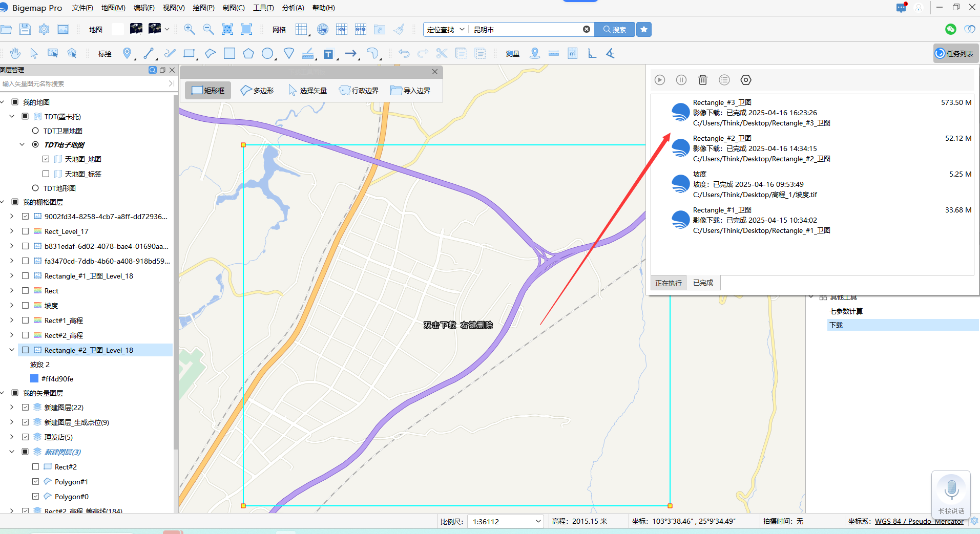The height and width of the screenshot is (534, 980).
Task: Click the 搜索 search button
Action: pyautogui.click(x=615, y=29)
